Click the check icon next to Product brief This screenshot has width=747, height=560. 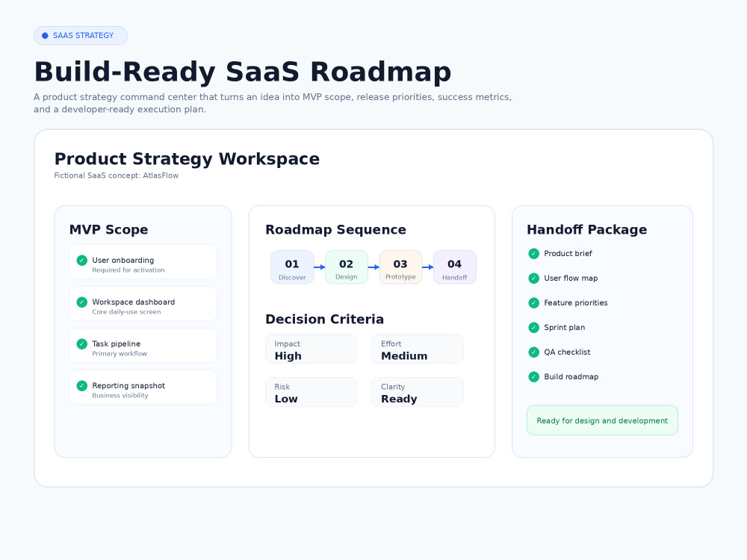point(533,254)
